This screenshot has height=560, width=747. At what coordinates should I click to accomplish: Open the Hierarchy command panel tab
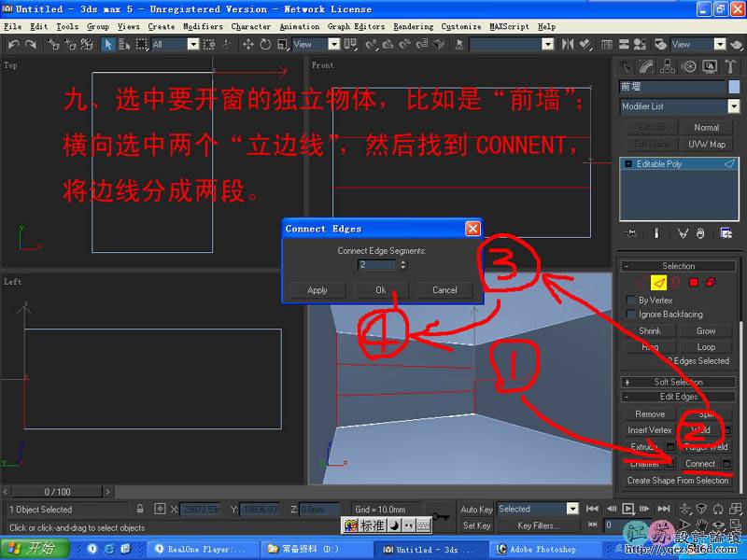668,66
